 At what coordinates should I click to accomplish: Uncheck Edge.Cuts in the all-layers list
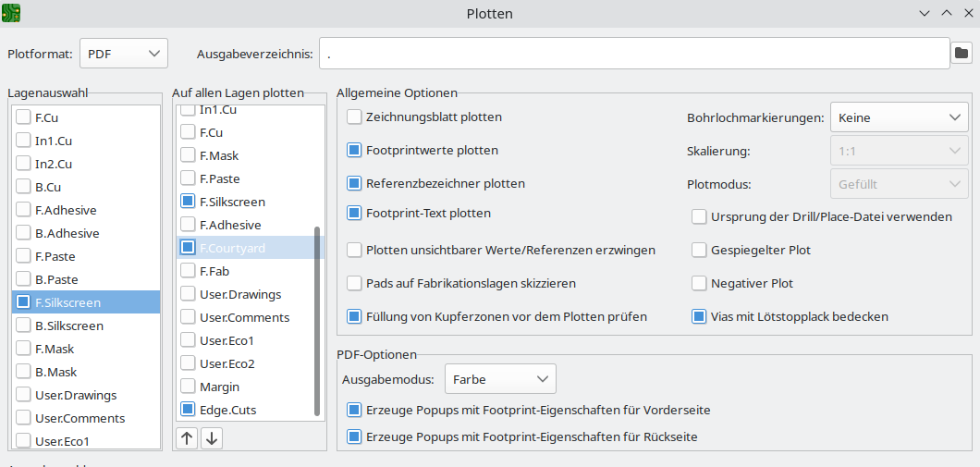pyautogui.click(x=188, y=410)
